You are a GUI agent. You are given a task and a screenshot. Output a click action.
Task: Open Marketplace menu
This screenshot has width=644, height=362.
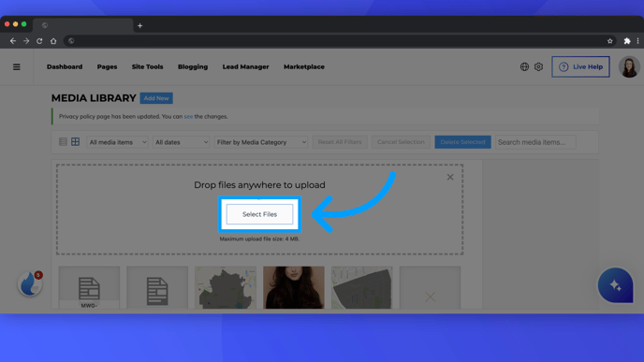click(304, 67)
